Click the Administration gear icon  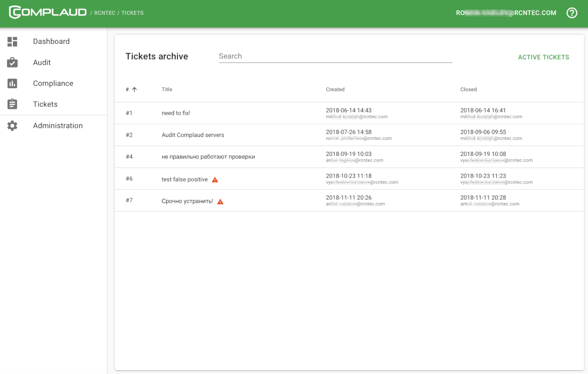point(13,126)
